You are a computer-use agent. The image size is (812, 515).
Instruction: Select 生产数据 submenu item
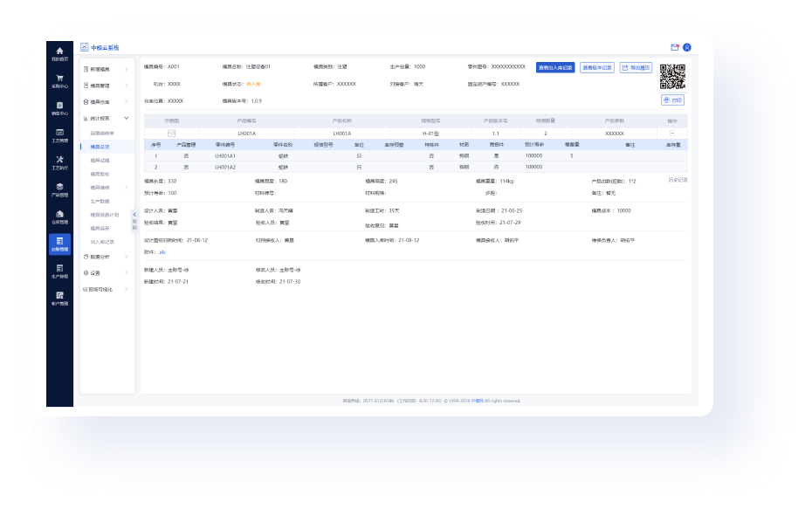100,201
